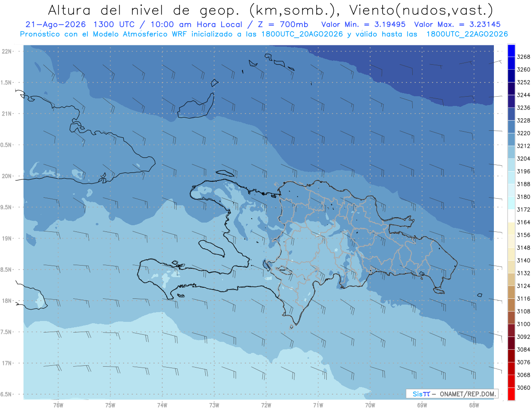This screenshot has height=411, width=532.
Task: Click the '18N' latitude label
Action: tap(7, 301)
